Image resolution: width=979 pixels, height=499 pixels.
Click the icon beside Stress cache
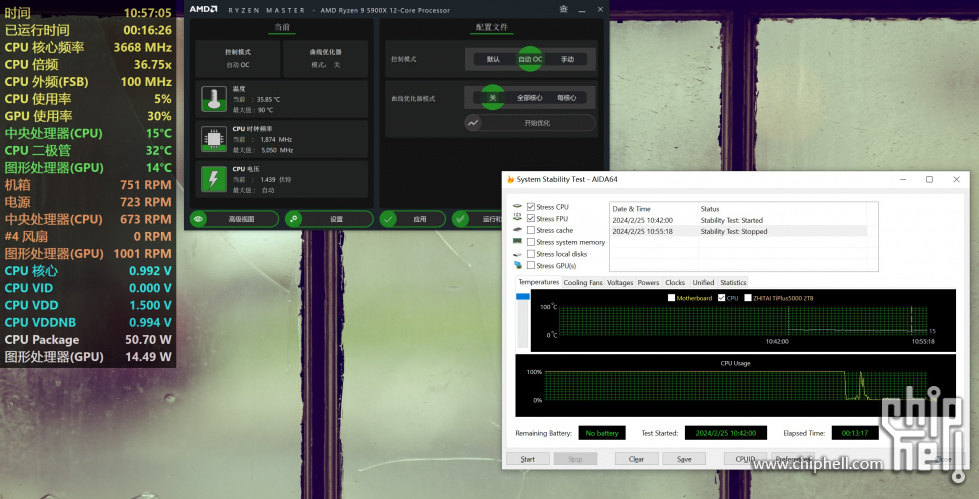point(517,230)
